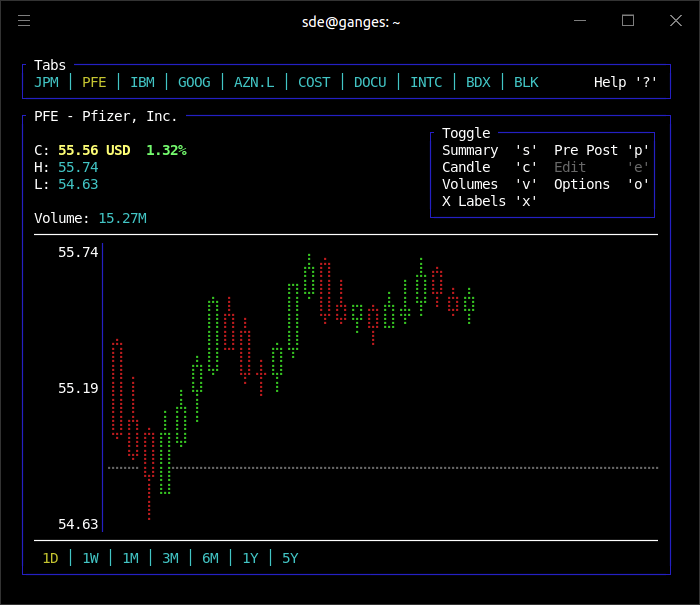Click the 'PFE - Pfizer, Inc.' title
The height and width of the screenshot is (605, 700).
click(106, 117)
